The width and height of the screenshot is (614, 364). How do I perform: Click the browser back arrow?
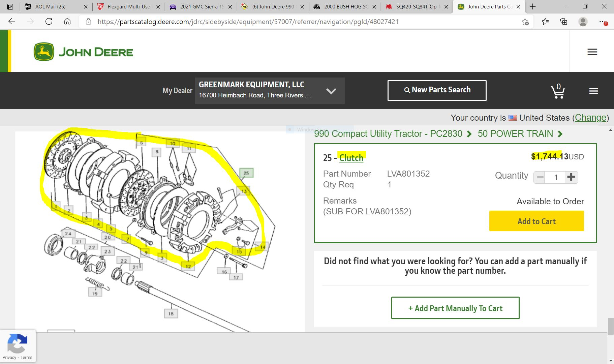[x=12, y=22]
